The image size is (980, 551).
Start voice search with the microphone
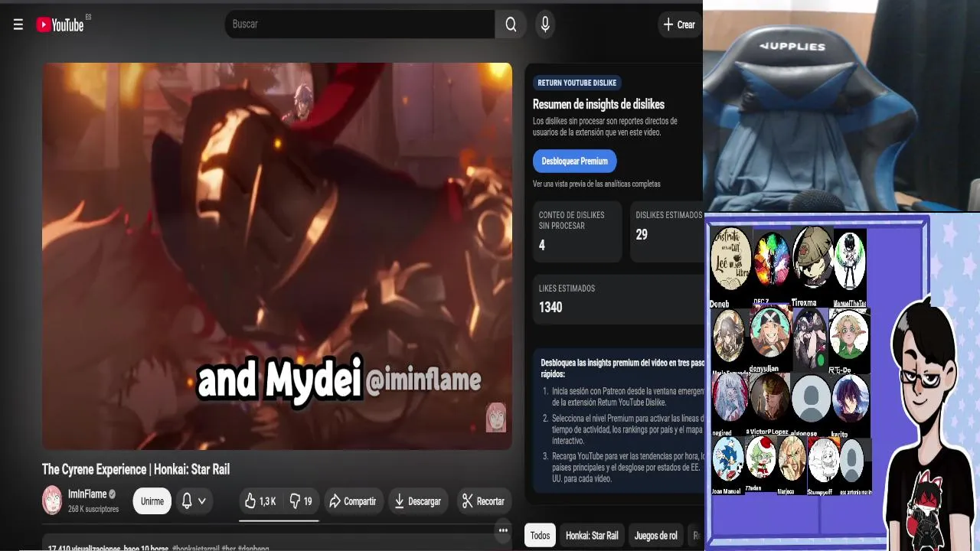(x=545, y=24)
